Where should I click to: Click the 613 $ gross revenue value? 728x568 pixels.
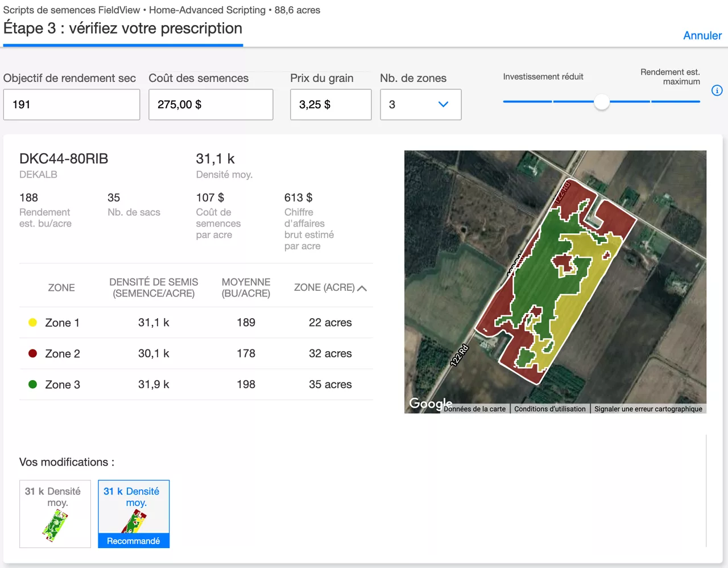pyautogui.click(x=299, y=197)
